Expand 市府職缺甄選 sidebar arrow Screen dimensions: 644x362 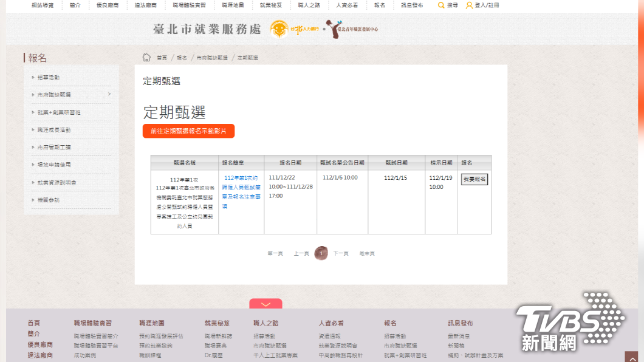click(109, 94)
